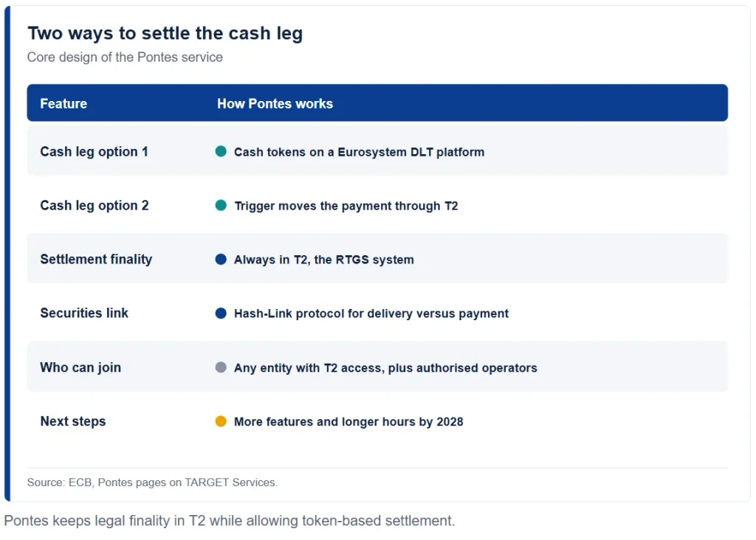Click text Hash-Link protocol for delivery versus payment
The image size is (756, 540).
tap(371, 314)
